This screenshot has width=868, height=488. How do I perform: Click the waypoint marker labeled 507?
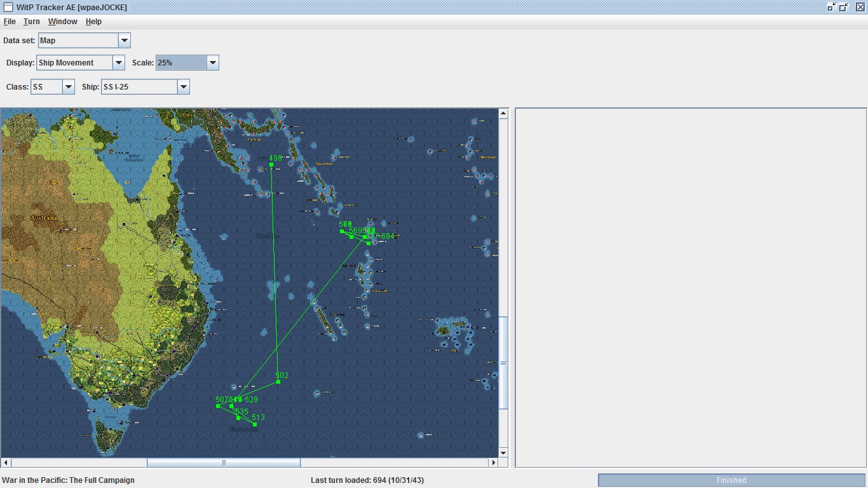[x=218, y=405]
